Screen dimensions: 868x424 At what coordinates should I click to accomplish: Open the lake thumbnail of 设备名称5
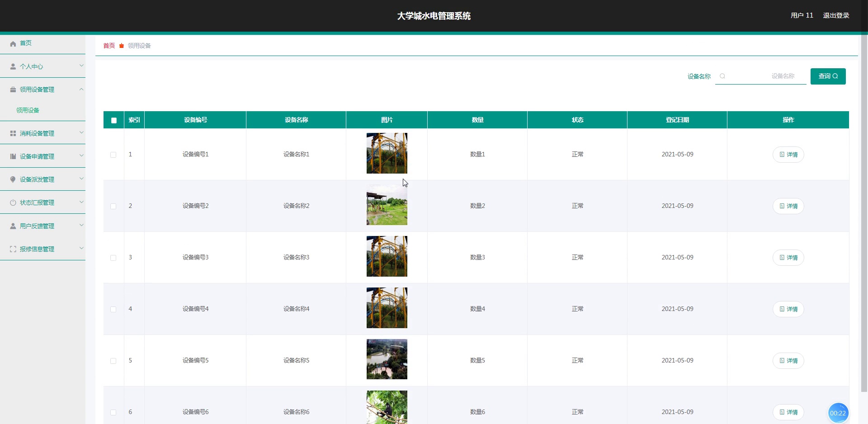[387, 359]
